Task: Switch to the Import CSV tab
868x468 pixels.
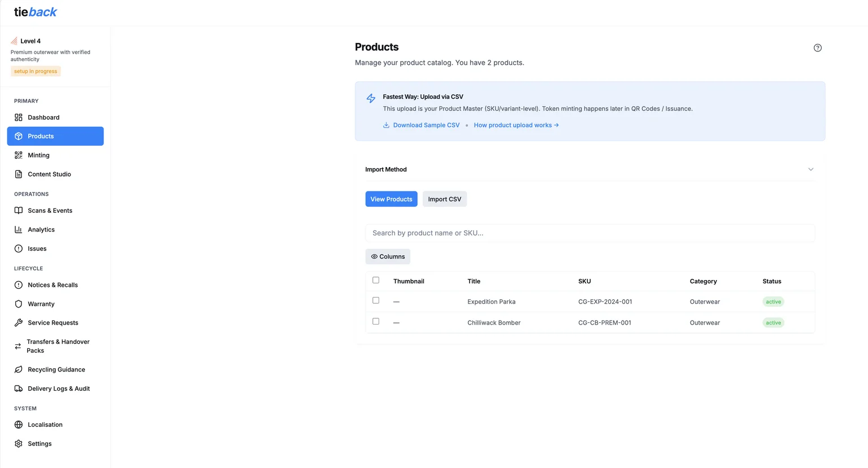Action: (444, 199)
